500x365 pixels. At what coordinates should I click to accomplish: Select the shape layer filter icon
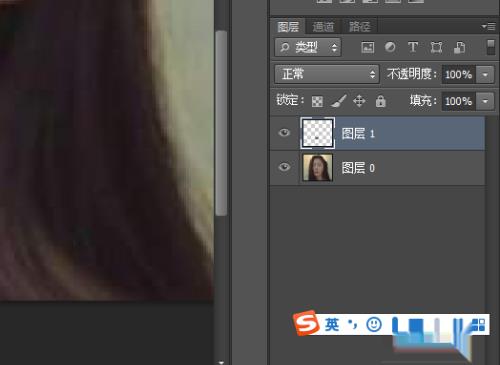coord(436,47)
